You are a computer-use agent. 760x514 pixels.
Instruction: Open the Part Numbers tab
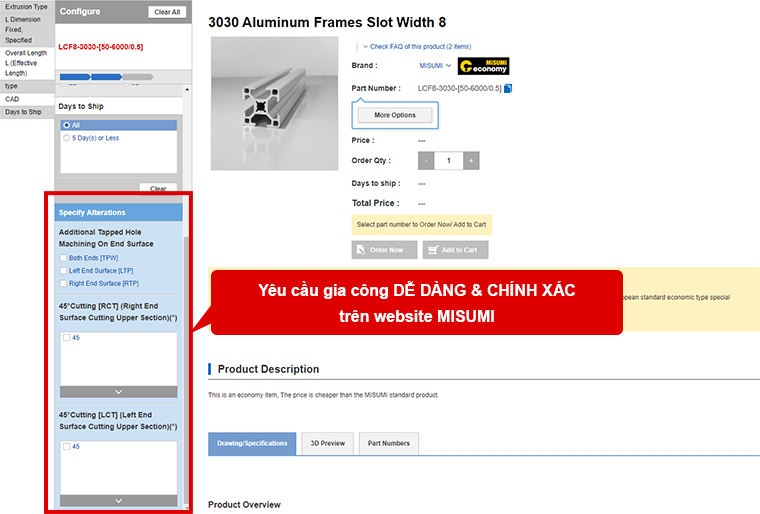[x=388, y=443]
